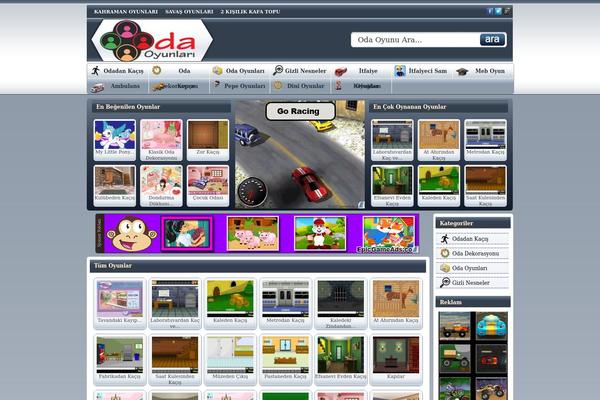Open Kaledeki Zindandan game in Tüm Oyunlar
The height and width of the screenshot is (400, 600).
coord(341,299)
